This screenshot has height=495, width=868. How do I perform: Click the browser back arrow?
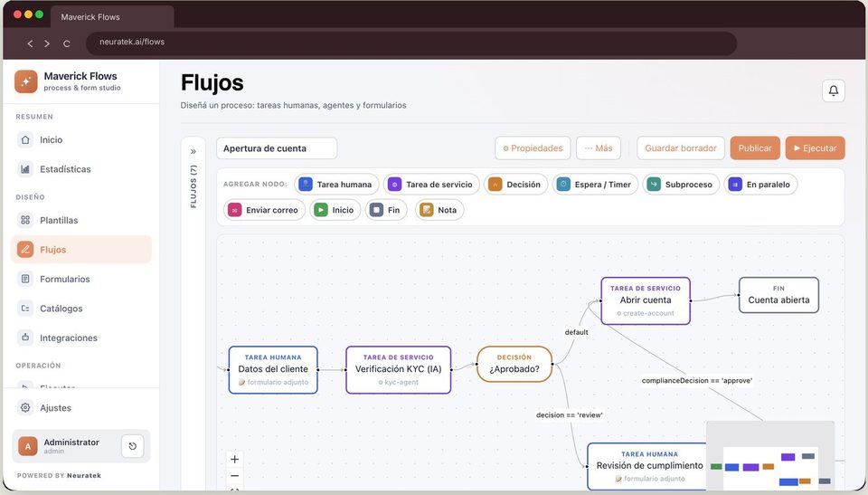click(x=30, y=43)
